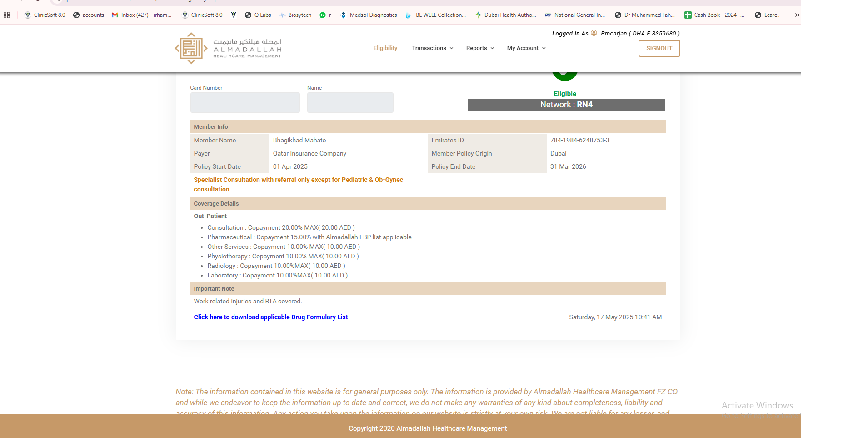Click the unlabeled bookmark icon before Q Labs
868x438 pixels.
(x=234, y=15)
